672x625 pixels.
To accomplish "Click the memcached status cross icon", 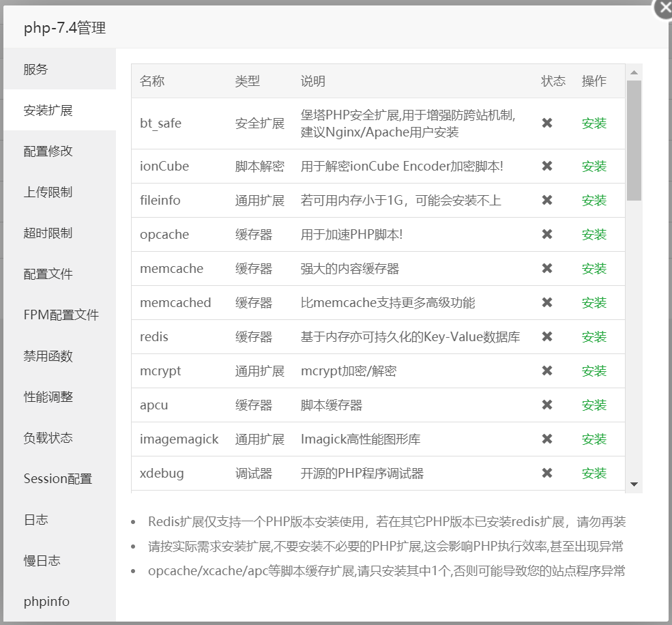I will (547, 303).
